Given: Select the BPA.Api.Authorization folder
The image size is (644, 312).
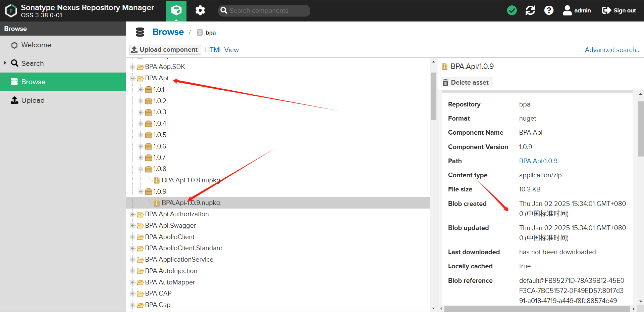Looking at the screenshot, I should [x=177, y=214].
